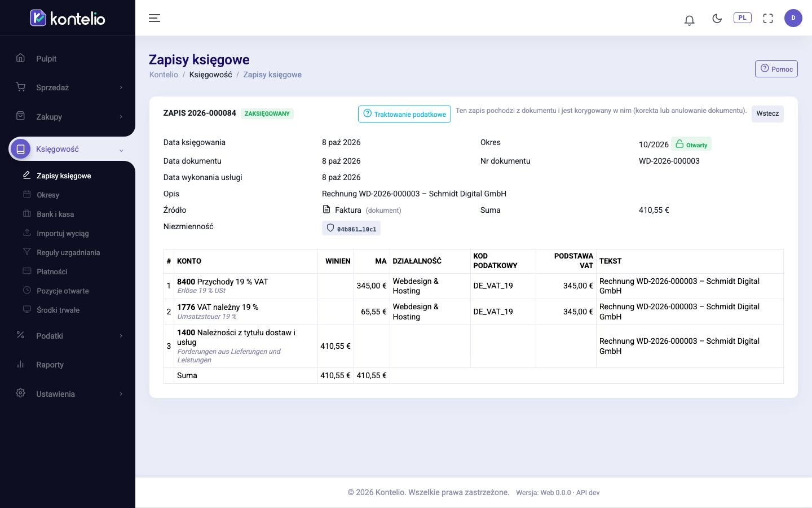Open Pulpit dashboard
The height and width of the screenshot is (508, 812).
coord(46,59)
